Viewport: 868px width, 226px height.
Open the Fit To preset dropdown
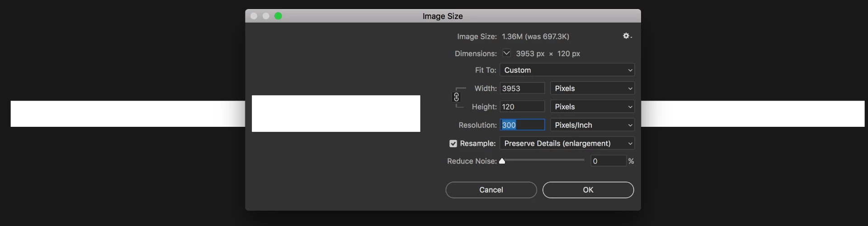567,70
